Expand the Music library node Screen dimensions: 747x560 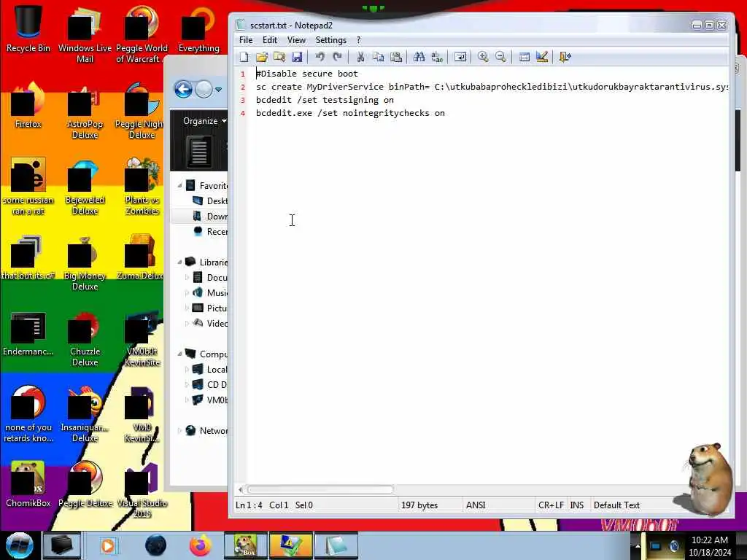click(x=187, y=293)
